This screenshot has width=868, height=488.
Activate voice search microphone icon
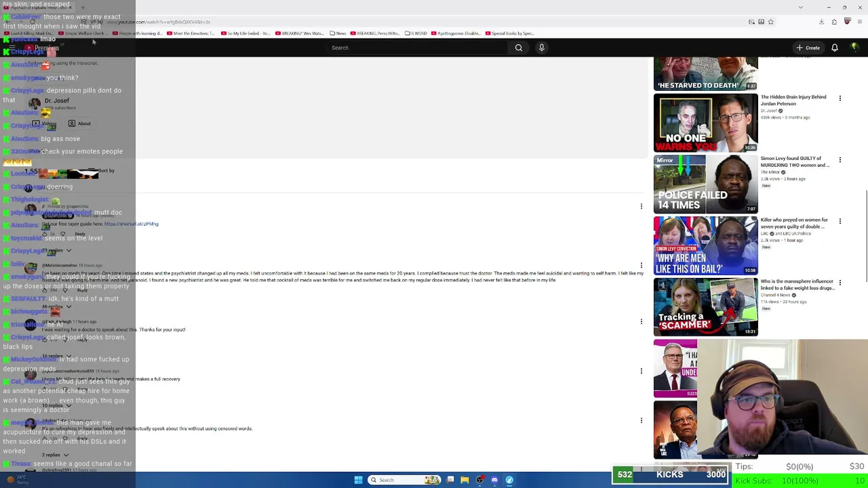coord(541,47)
